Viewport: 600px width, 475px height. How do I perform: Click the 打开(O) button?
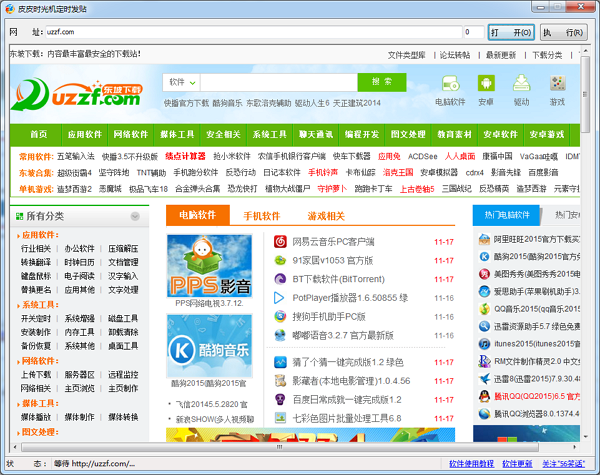coord(511,32)
